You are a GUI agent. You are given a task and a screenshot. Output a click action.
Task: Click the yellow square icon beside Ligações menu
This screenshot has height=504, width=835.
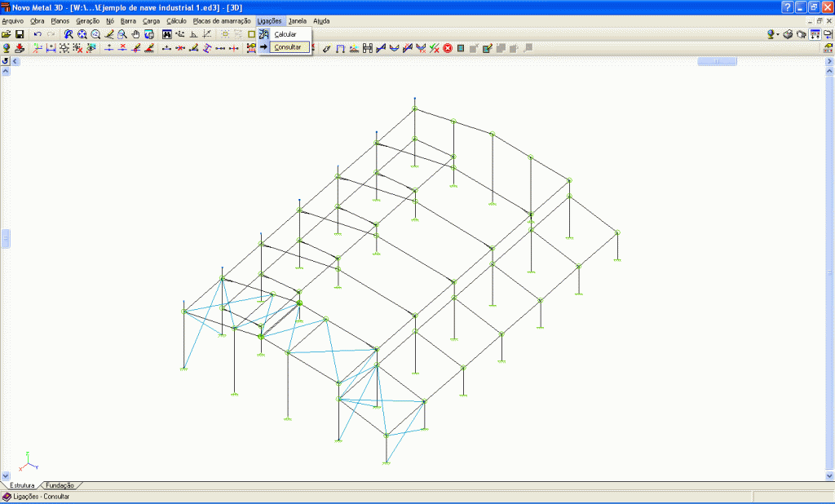tap(251, 34)
